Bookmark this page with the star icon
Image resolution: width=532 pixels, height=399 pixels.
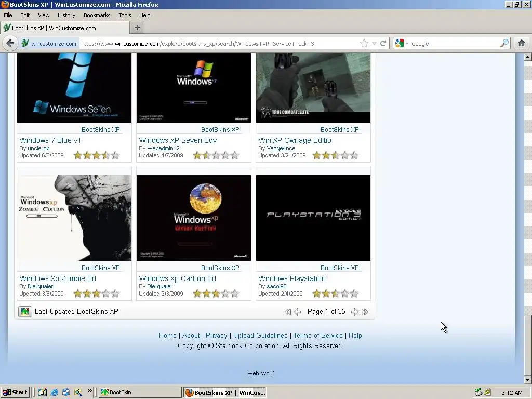pyautogui.click(x=364, y=44)
